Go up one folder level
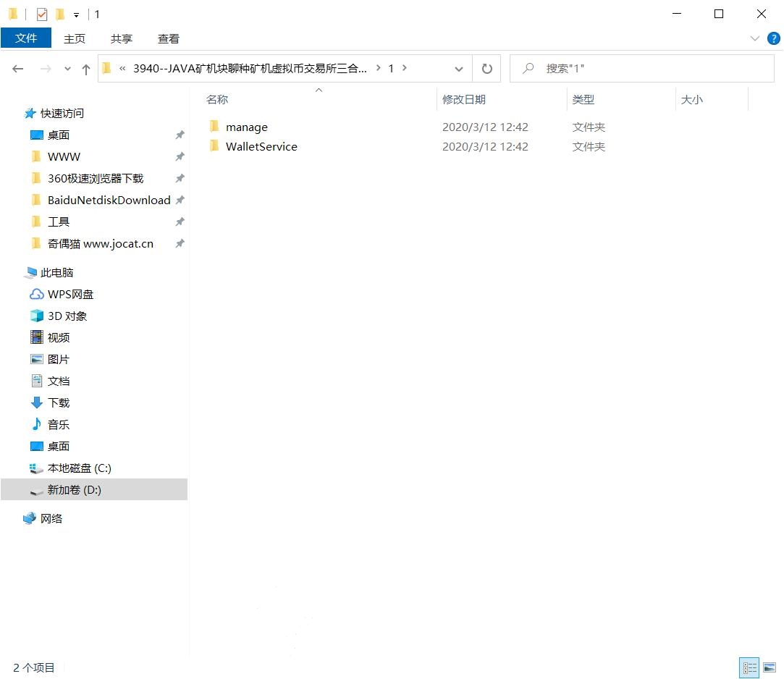The height and width of the screenshot is (679, 784). (x=86, y=69)
